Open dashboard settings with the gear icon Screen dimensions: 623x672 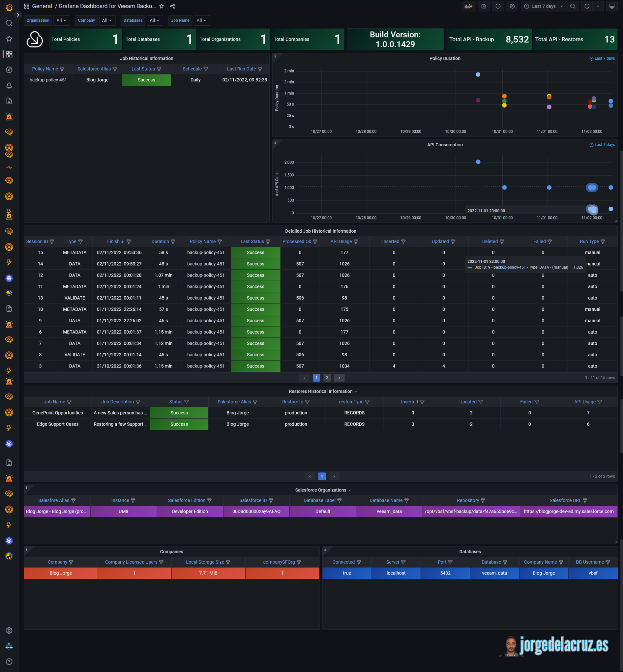512,6
